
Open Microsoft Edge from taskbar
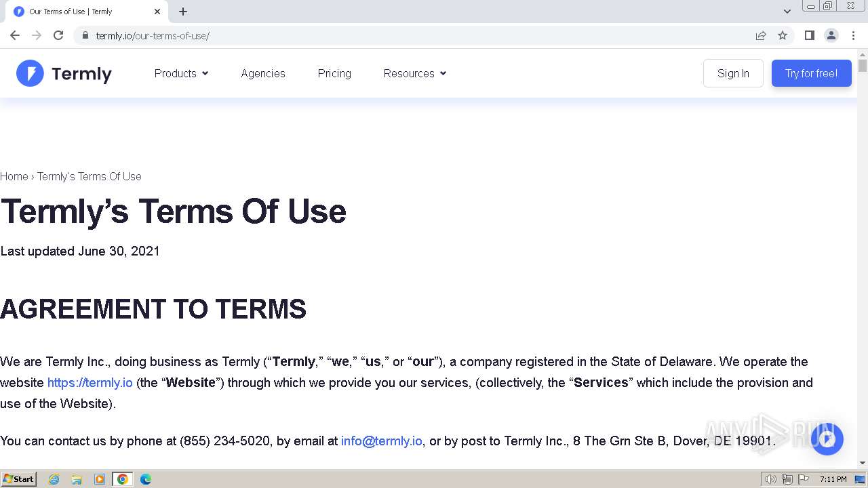[146, 479]
